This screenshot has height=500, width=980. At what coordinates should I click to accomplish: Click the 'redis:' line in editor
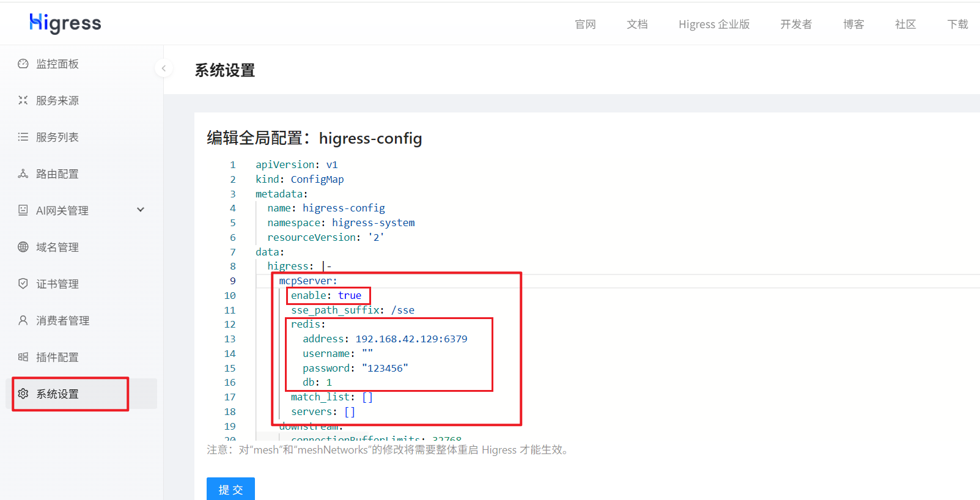tap(308, 324)
